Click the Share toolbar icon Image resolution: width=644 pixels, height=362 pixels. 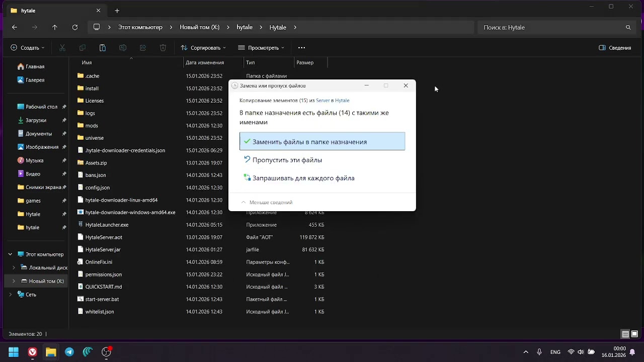[x=143, y=48]
